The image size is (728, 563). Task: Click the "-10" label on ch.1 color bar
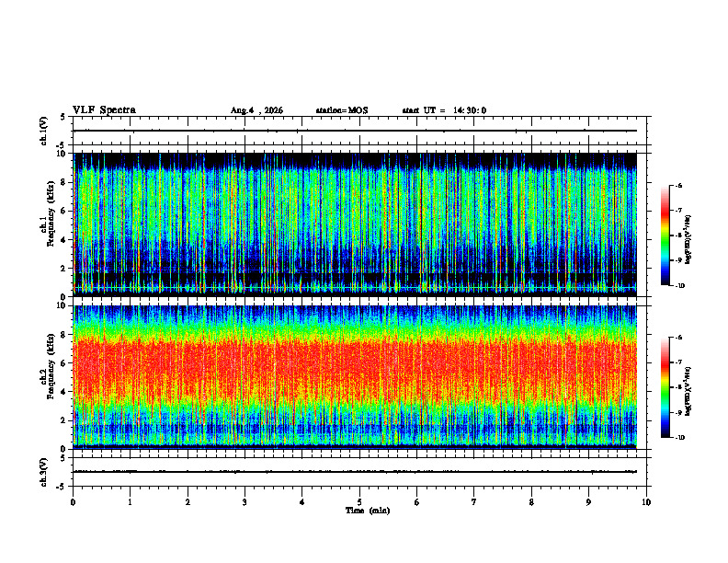point(680,286)
